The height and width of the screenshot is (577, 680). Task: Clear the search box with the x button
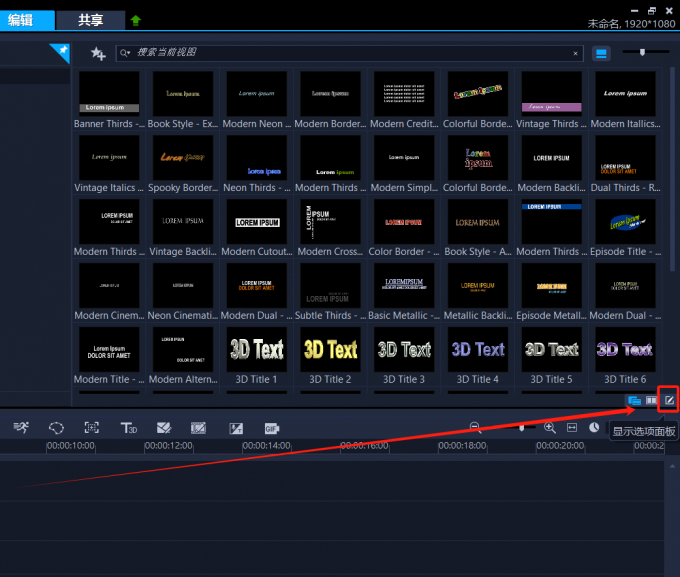click(575, 54)
